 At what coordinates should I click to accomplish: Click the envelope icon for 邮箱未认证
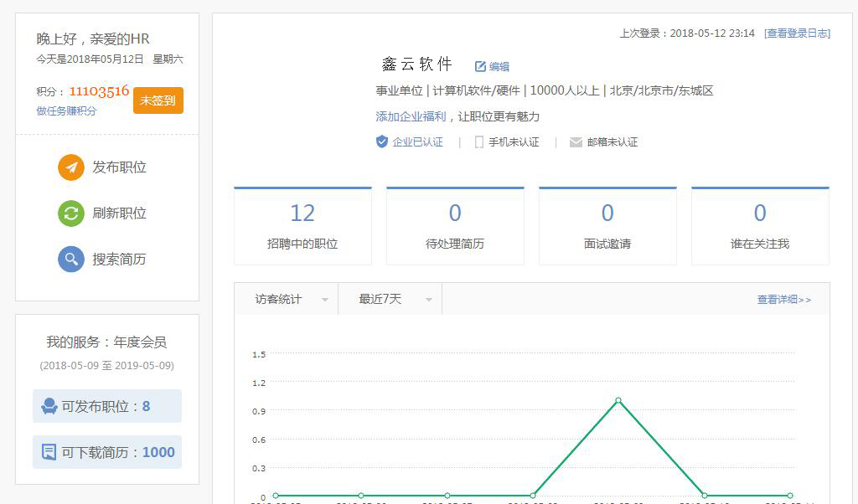pos(576,142)
